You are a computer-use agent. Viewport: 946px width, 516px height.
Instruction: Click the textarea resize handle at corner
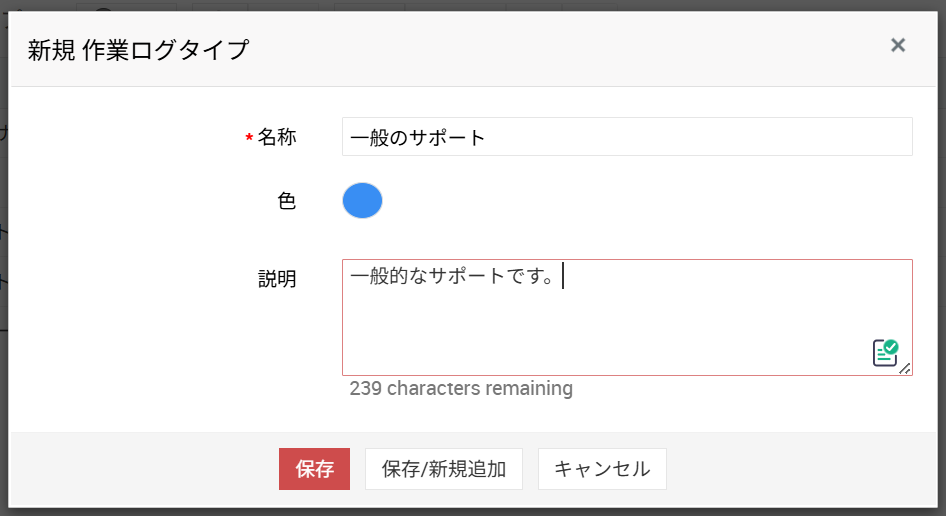tap(905, 369)
